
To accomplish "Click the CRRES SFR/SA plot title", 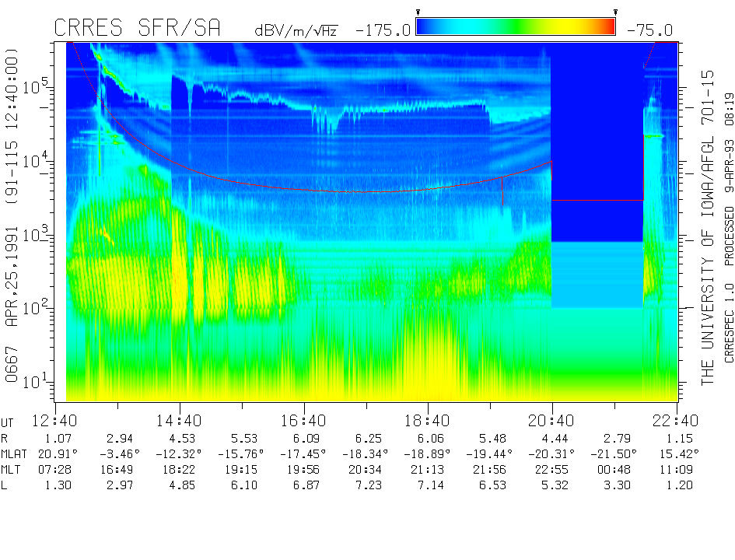I will [138, 29].
